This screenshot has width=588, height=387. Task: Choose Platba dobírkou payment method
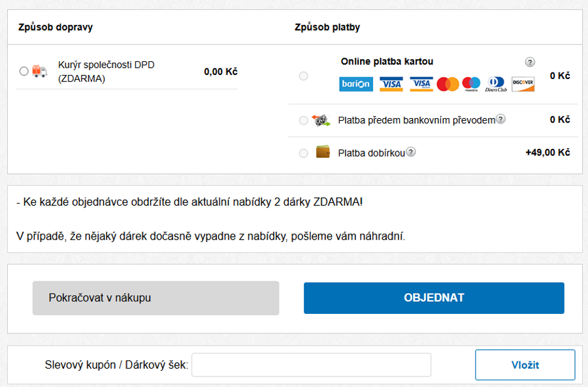[x=303, y=153]
